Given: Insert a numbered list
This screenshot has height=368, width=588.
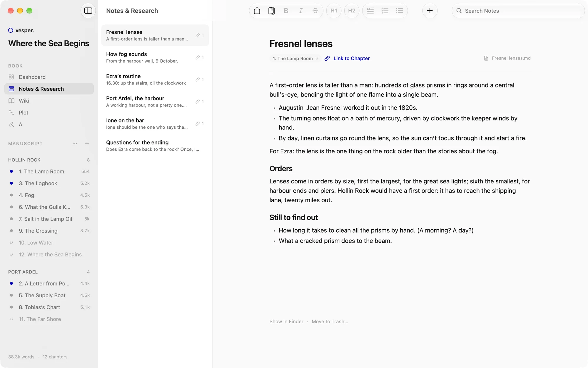Looking at the screenshot, I should click(x=385, y=11).
